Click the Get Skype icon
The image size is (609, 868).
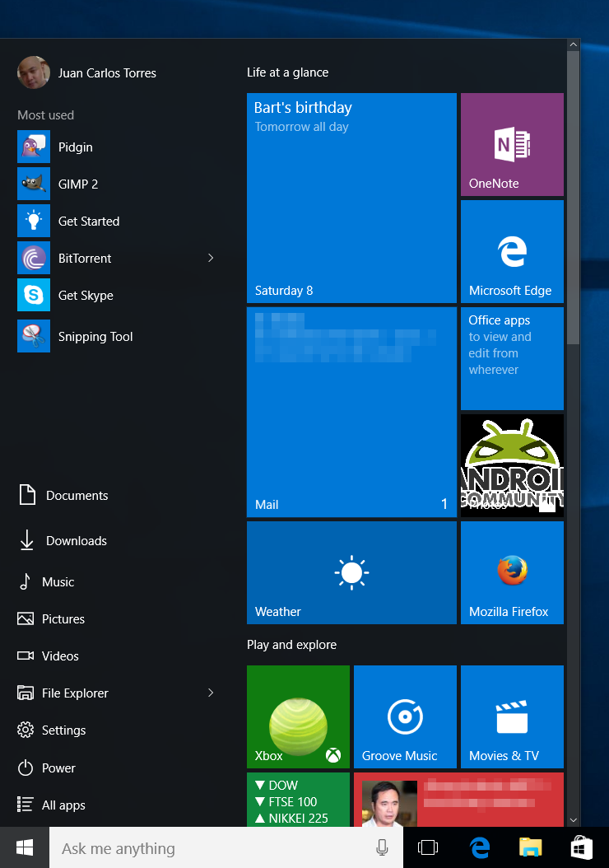[34, 295]
